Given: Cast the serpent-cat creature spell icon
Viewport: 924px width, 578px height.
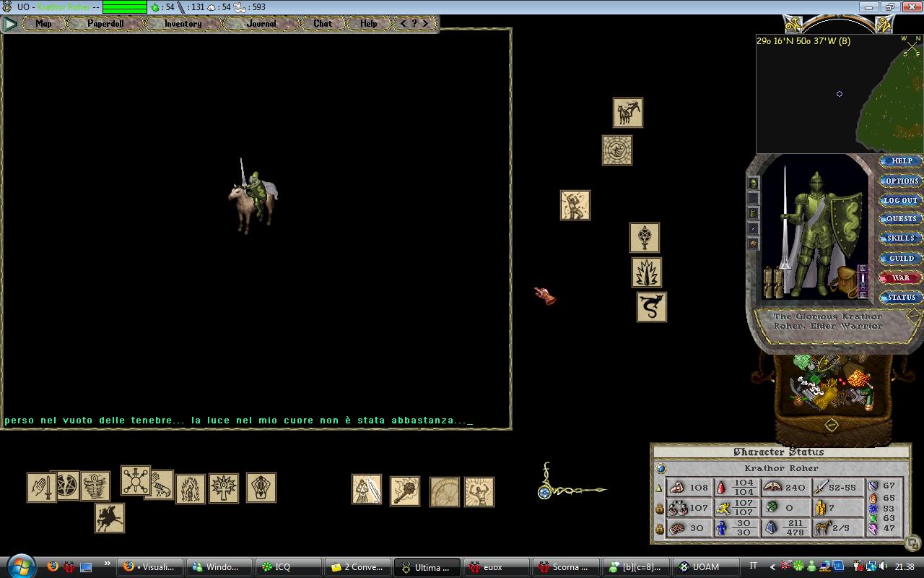Looking at the screenshot, I should (652, 307).
